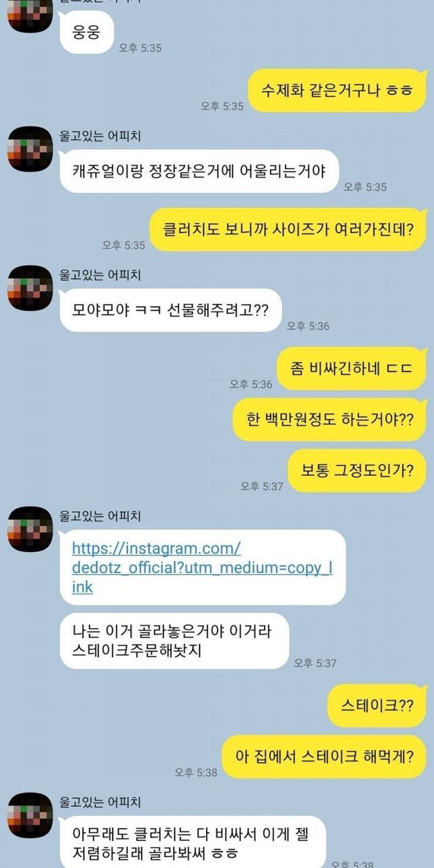Tap sender name 울고있는 어피치 above the link
Image resolution: width=434 pixels, height=868 pixels.
[100, 517]
